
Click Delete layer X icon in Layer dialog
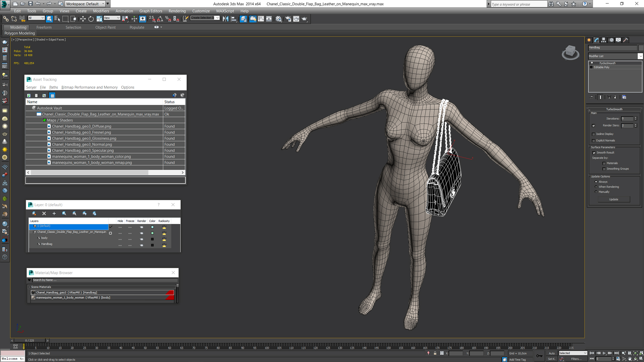tap(44, 214)
